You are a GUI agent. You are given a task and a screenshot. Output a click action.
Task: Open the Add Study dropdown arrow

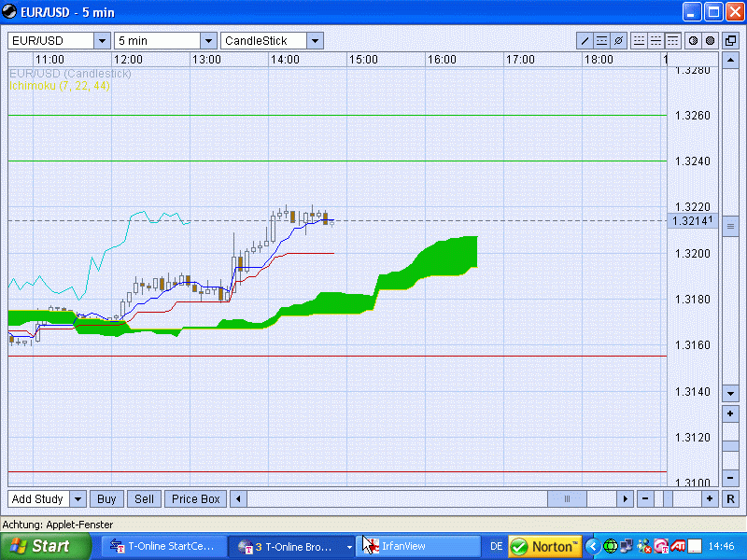point(78,499)
